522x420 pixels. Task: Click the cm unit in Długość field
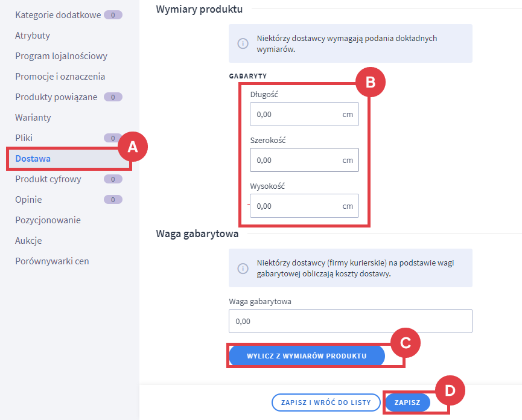[348, 115]
